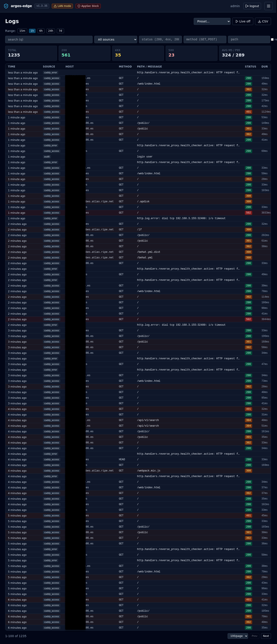
Task: Go to the Next page
Action: 266,636
